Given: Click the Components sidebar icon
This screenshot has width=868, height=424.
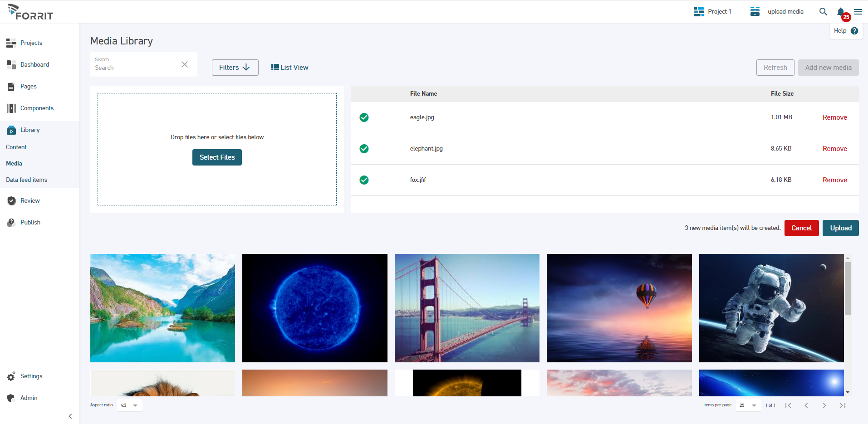Looking at the screenshot, I should click(11, 108).
